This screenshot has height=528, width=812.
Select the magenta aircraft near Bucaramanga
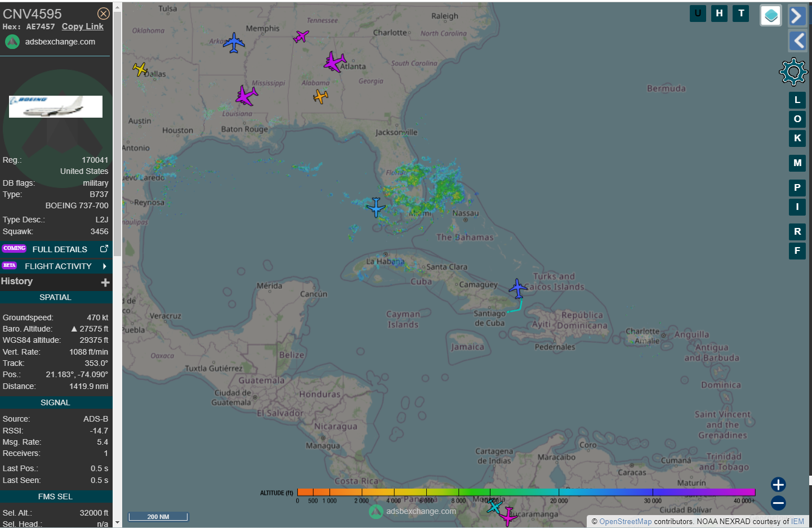508,516
